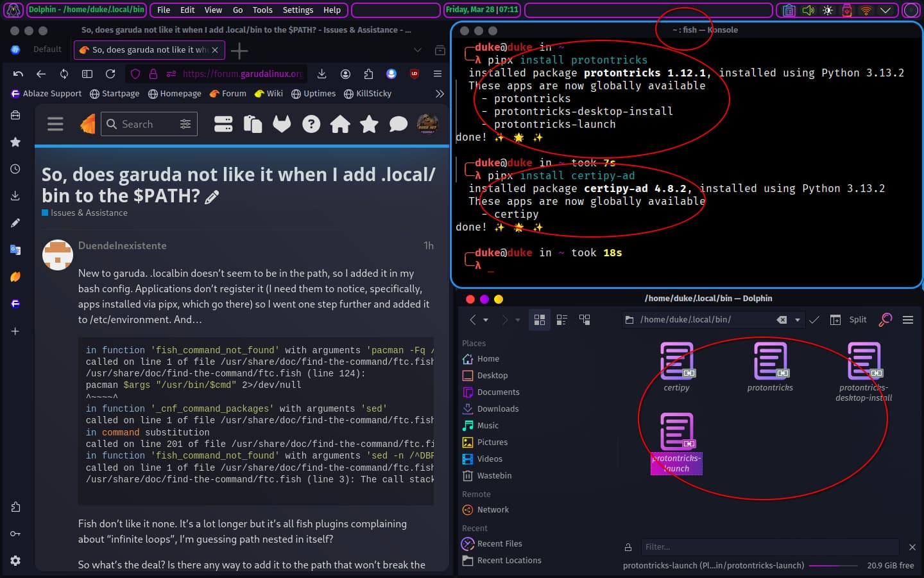Open Firefox account icon in toolbar
924x578 pixels.
[x=345, y=74]
